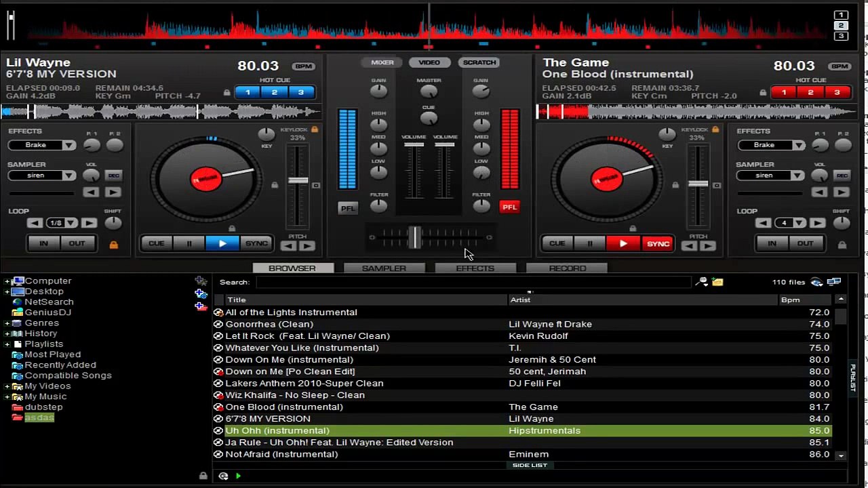Pause the right deck
Image resolution: width=868 pixels, height=488 pixels.
pyautogui.click(x=589, y=243)
